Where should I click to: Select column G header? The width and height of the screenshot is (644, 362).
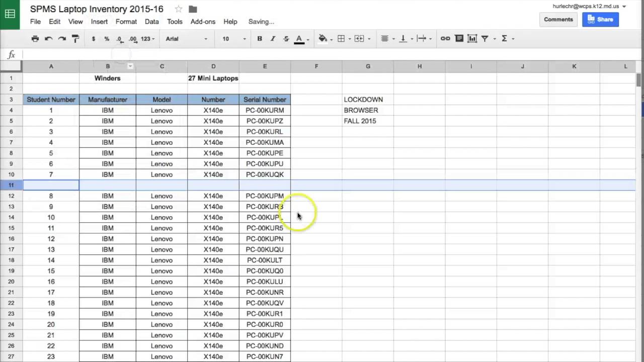(368, 66)
